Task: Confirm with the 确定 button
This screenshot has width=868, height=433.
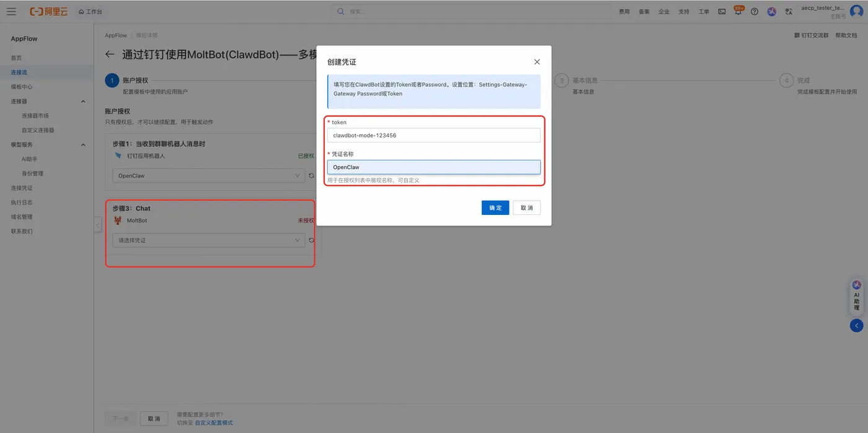Action: [x=495, y=208]
